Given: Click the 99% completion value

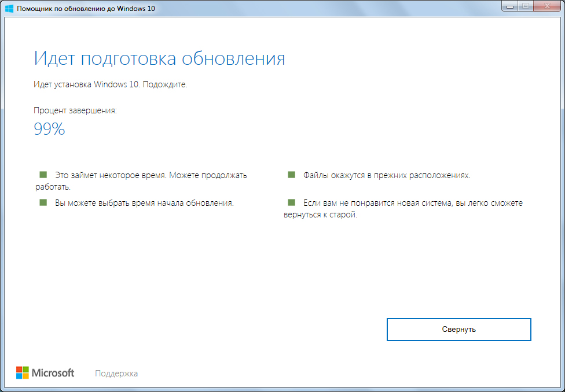Looking at the screenshot, I should coord(49,128).
